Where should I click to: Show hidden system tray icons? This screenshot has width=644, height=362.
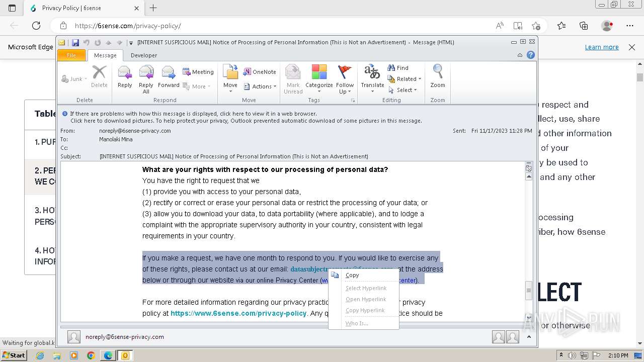click(x=561, y=355)
